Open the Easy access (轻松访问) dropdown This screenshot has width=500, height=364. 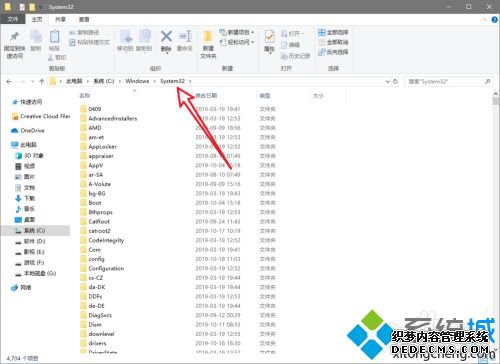[236, 42]
